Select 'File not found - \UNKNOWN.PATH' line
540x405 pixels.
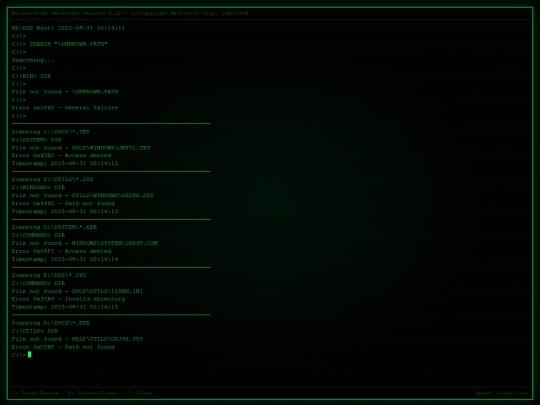pos(65,92)
